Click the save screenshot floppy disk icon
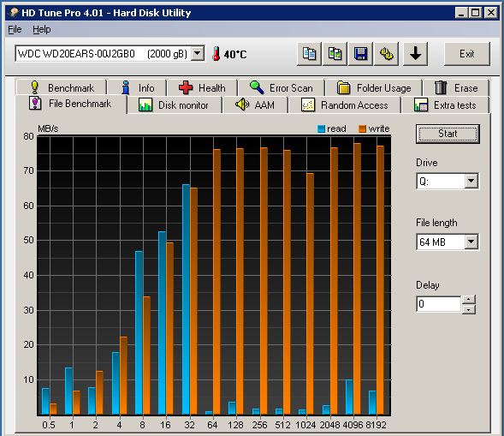 pos(360,54)
